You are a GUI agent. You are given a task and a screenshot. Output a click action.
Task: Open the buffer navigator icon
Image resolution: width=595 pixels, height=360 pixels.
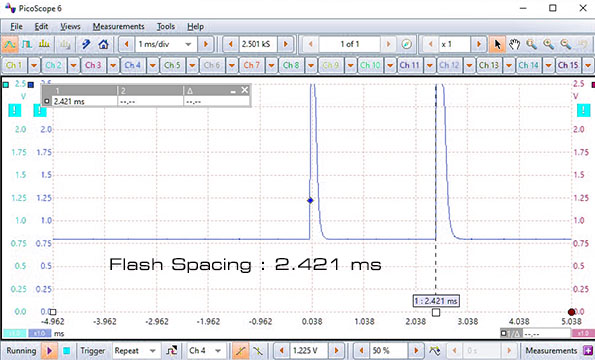tap(406, 44)
